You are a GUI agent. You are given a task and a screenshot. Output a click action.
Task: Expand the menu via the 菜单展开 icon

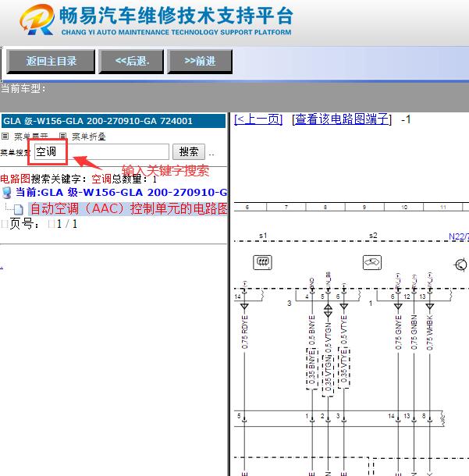5,137
